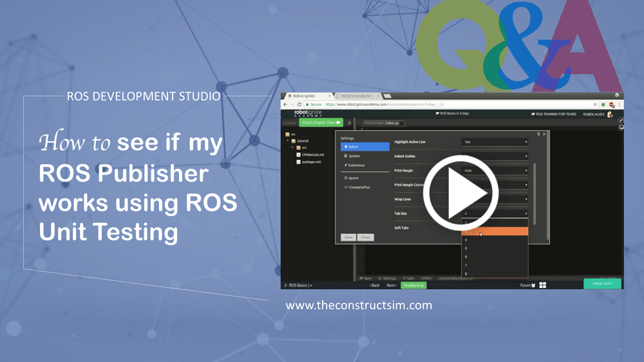Image resolution: width=644 pixels, height=362 pixels.
Task: Click Save in the editor bottom toolbar
Action: [x=366, y=279]
